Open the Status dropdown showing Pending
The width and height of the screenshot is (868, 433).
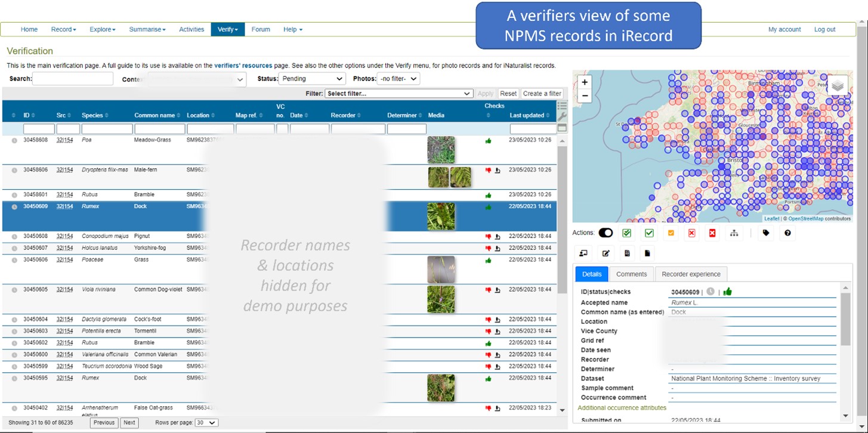point(312,78)
